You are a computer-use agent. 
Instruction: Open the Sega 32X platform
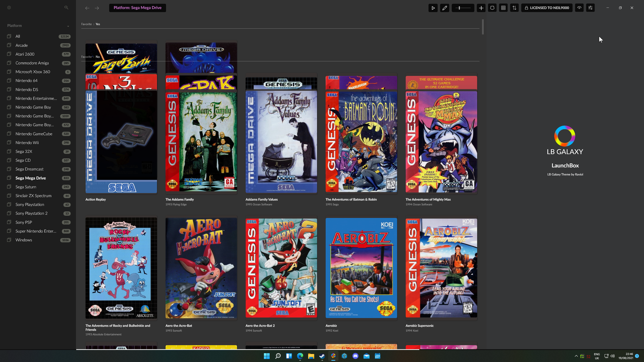click(x=39, y=151)
